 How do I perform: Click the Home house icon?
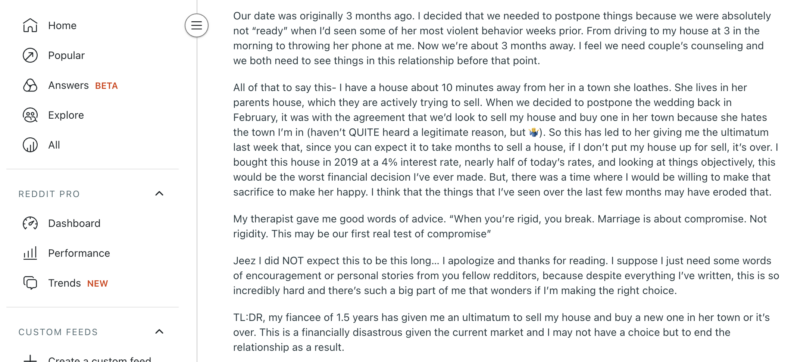coord(30,25)
